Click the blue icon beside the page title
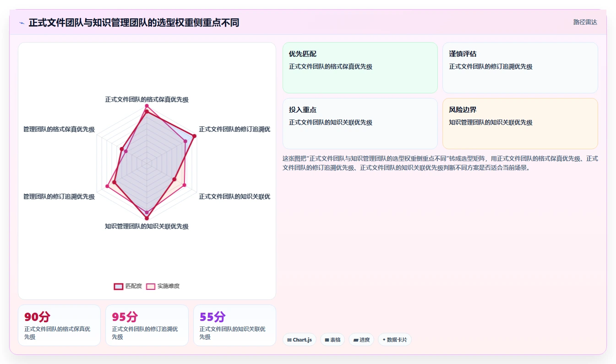The height and width of the screenshot is (364, 616). (22, 23)
